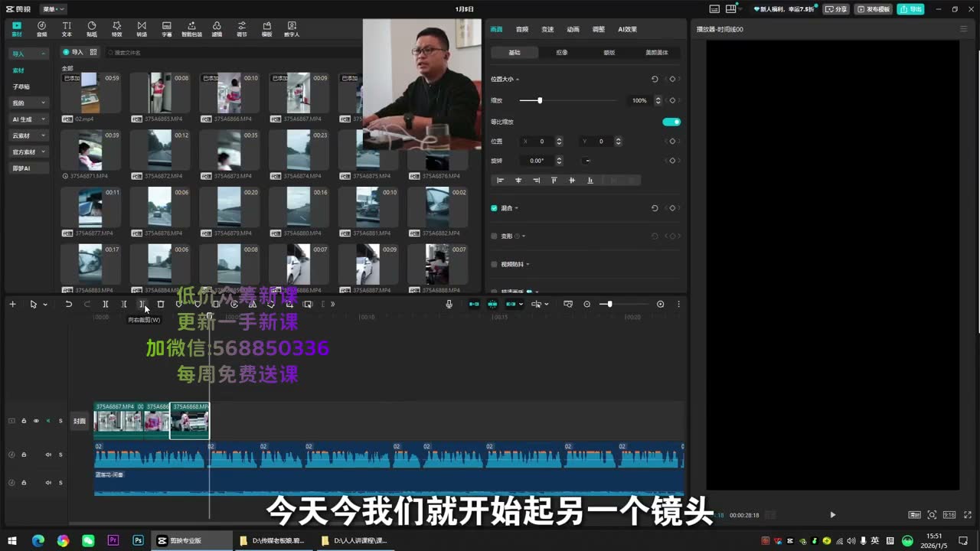This screenshot has height=551, width=980.
Task: Click the 发布模板 publish template button
Action: point(874,9)
